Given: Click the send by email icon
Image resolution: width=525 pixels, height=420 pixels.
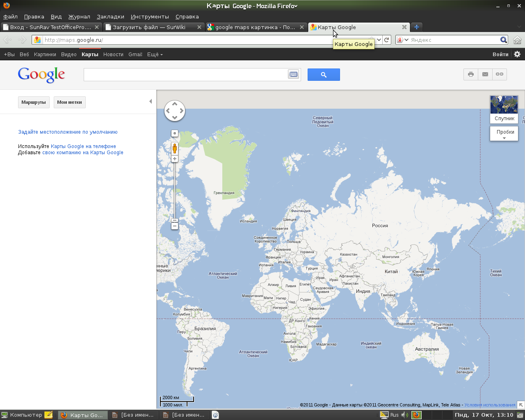Looking at the screenshot, I should 485,74.
